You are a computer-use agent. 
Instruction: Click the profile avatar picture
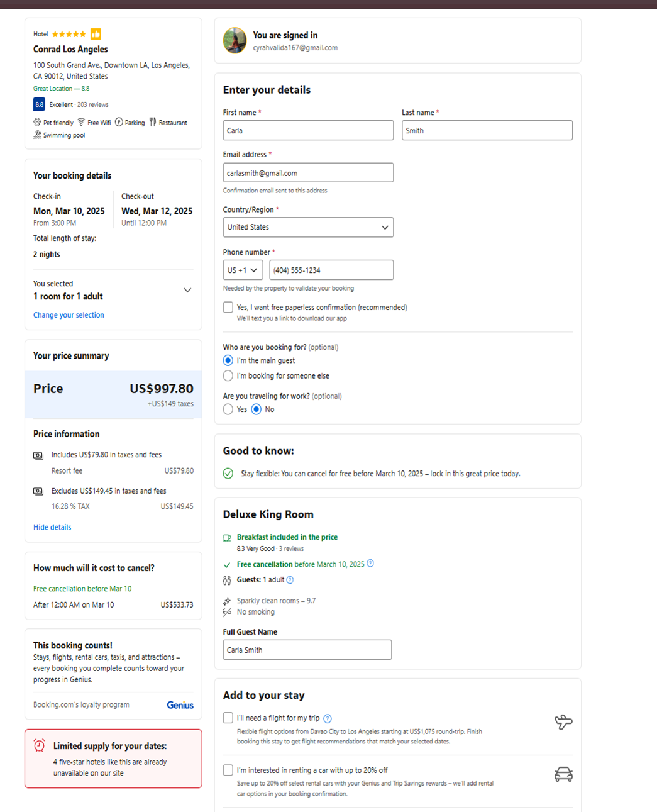(235, 41)
